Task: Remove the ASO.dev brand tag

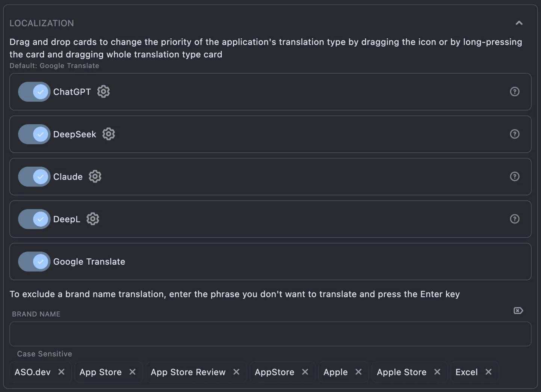Action: pos(61,372)
